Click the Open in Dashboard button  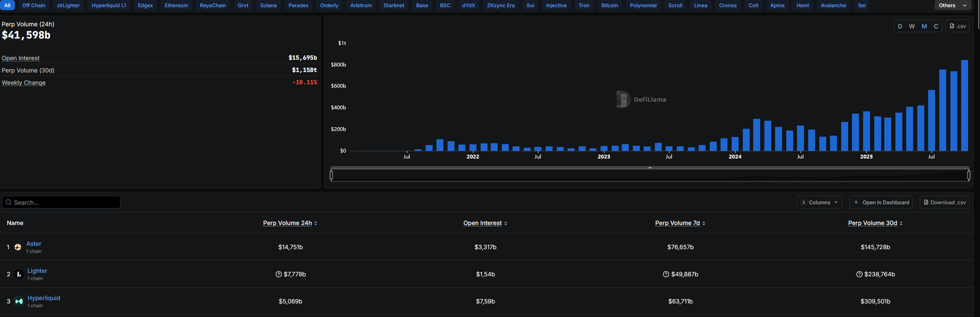(881, 203)
